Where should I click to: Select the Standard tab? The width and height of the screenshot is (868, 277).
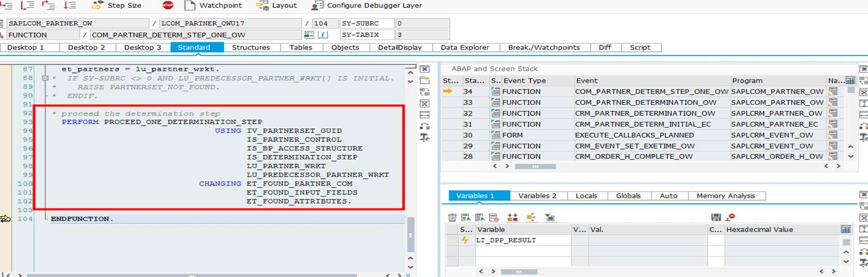coord(197,47)
